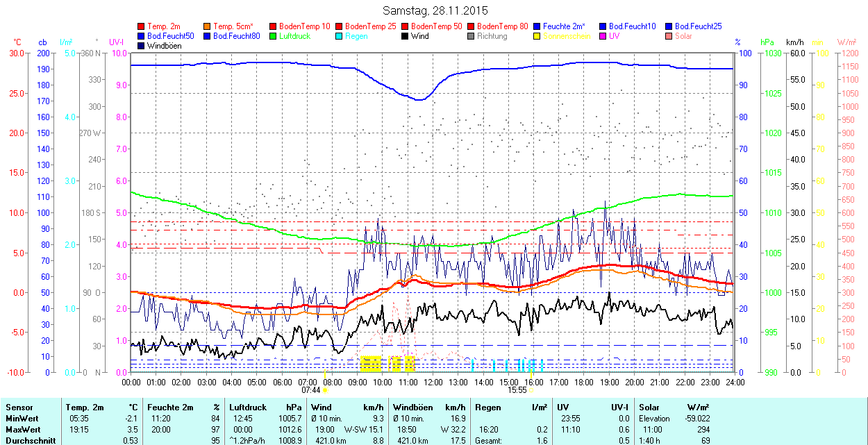The height and width of the screenshot is (445, 868).
Task: Select the green Luftdruck legend swatch
Action: tap(273, 36)
